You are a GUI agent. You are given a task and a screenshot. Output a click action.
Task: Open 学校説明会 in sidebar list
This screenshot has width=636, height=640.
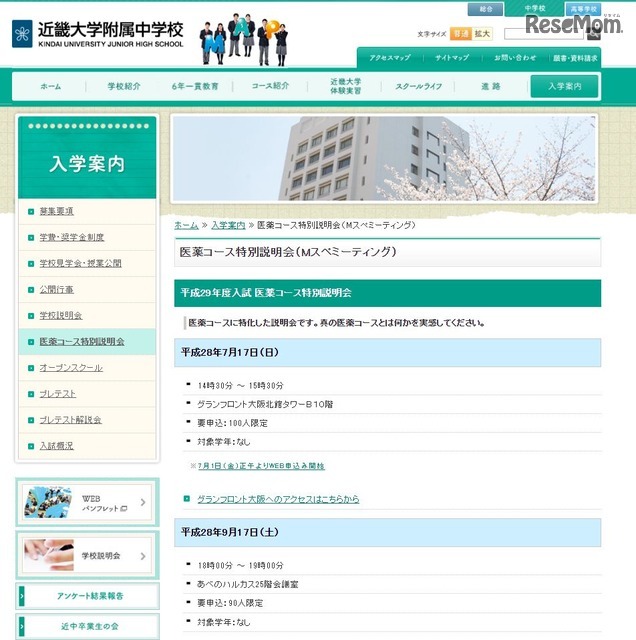(x=60, y=316)
